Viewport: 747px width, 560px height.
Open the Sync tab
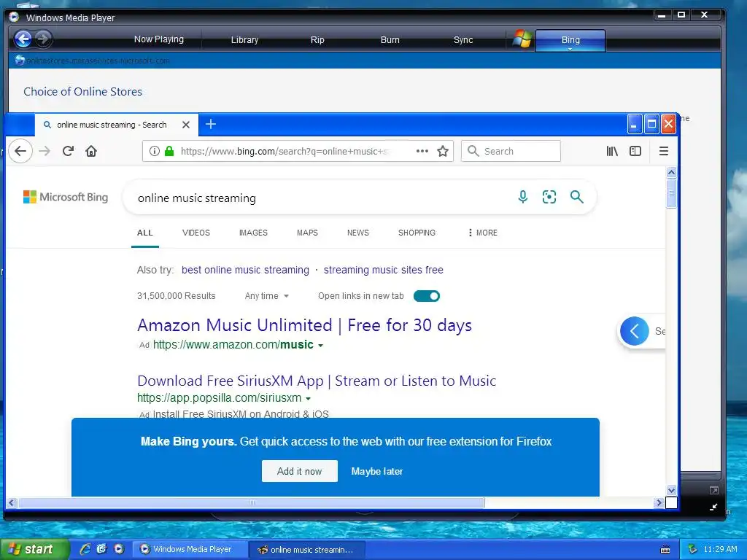463,40
